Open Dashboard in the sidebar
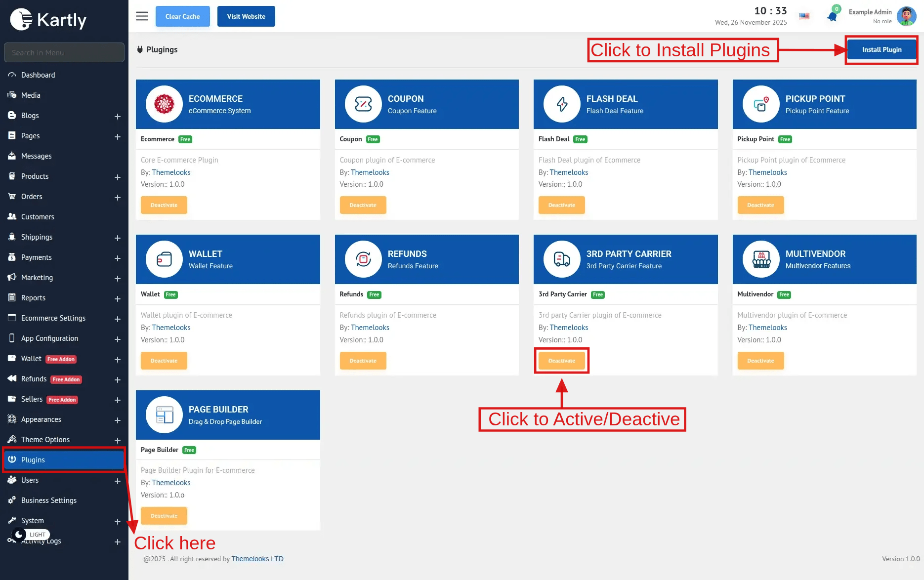The image size is (924, 580). [38, 75]
